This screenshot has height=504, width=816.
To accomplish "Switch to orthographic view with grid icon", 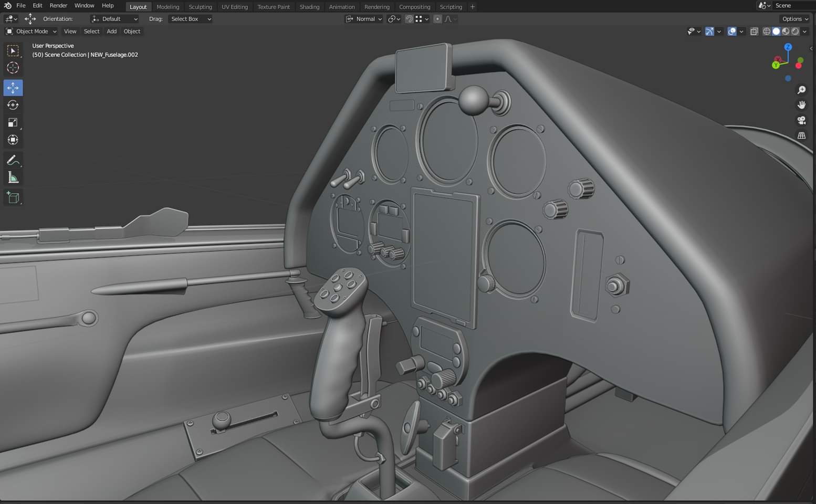I will click(x=801, y=135).
